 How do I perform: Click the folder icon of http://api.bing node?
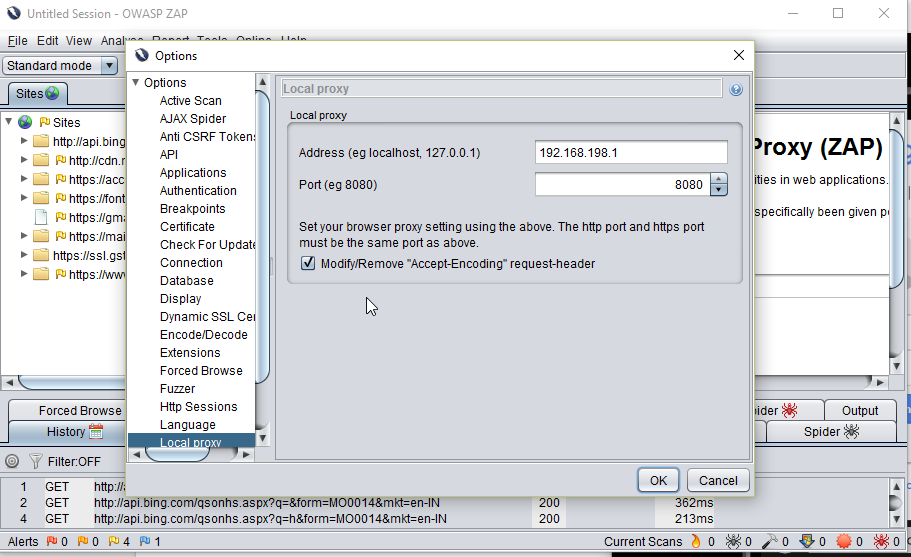(41, 141)
